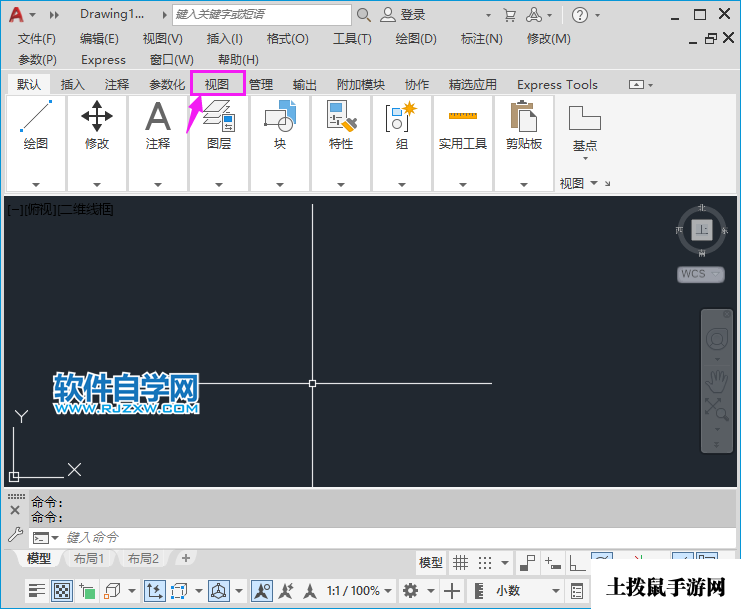Viewport: 741px width, 609px height.
Task: Click the quick properties icon right of 小数
Action: 577,591
